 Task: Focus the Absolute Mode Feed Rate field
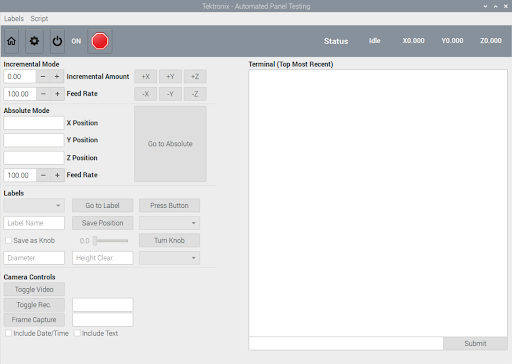20,175
